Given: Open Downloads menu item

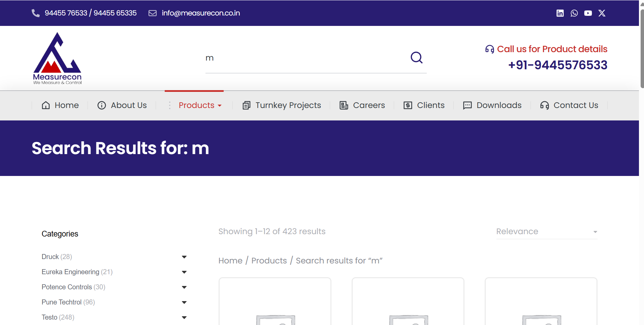Looking at the screenshot, I should [x=499, y=105].
